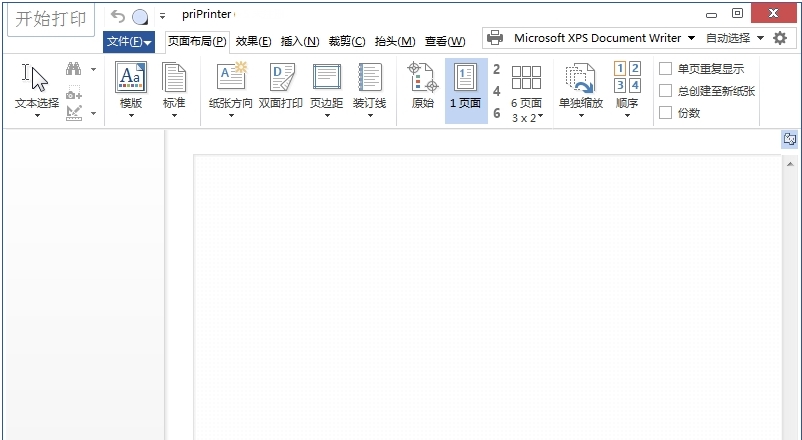
Task: Expand the 文本选择 dropdown arrow
Action: pyautogui.click(x=37, y=116)
